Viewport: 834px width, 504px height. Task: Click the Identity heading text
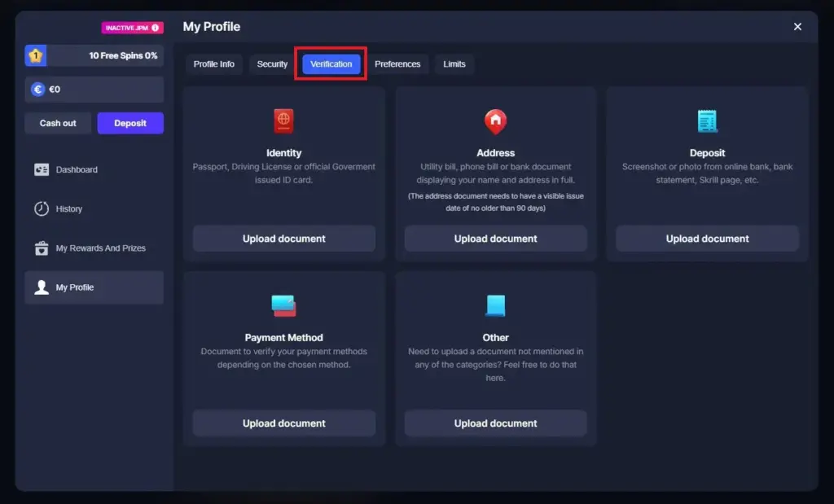pyautogui.click(x=283, y=152)
